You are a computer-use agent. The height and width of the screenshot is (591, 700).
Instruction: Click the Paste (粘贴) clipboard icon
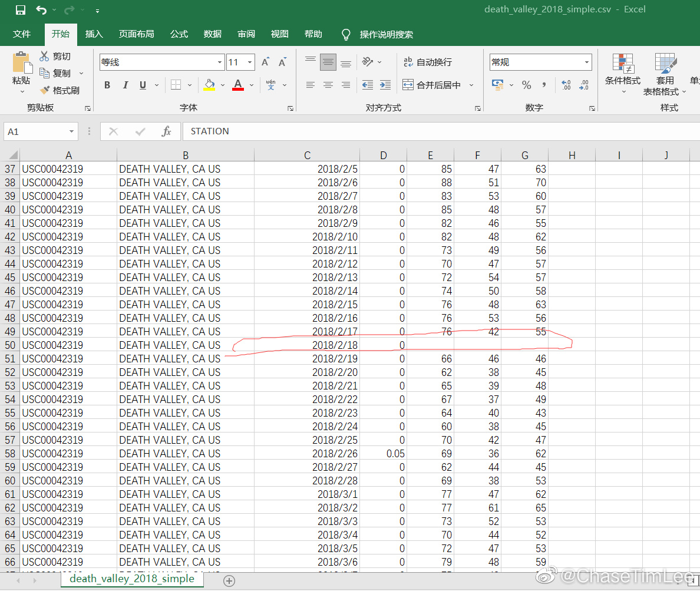pos(21,62)
